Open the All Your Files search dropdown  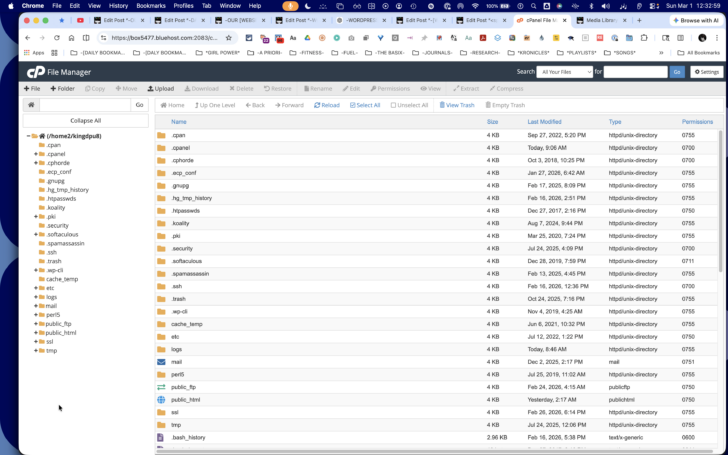pyautogui.click(x=565, y=72)
